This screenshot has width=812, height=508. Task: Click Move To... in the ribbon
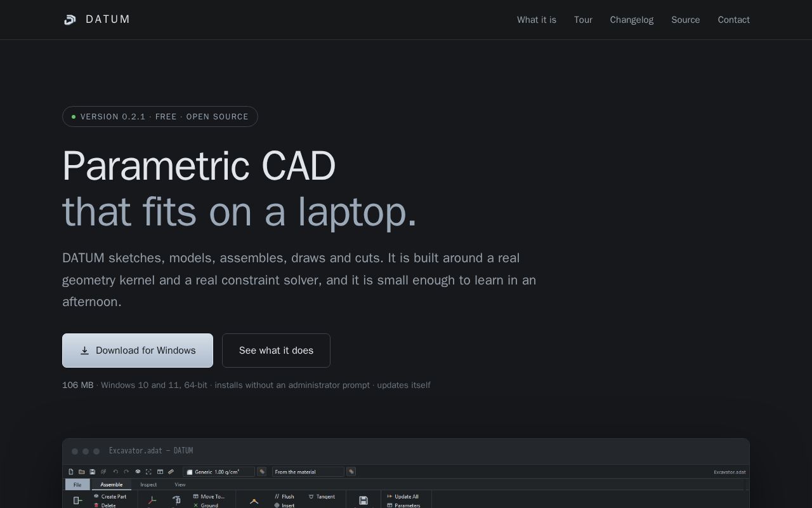[x=209, y=497]
